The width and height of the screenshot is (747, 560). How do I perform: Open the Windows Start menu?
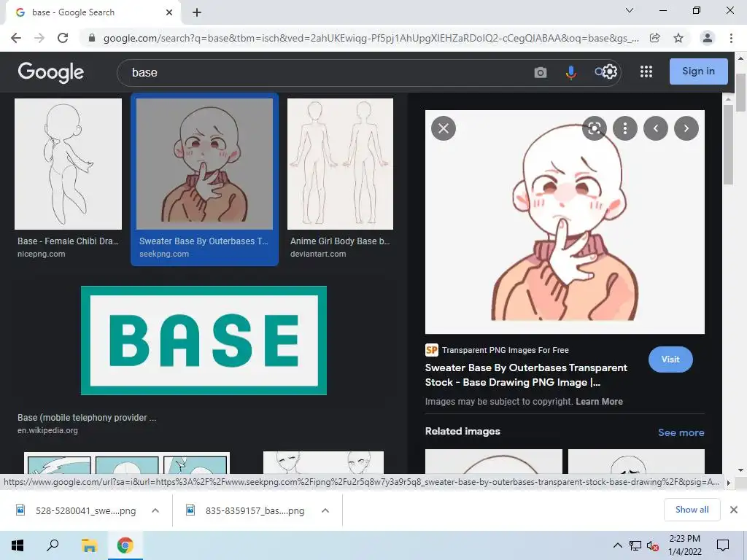click(x=18, y=545)
